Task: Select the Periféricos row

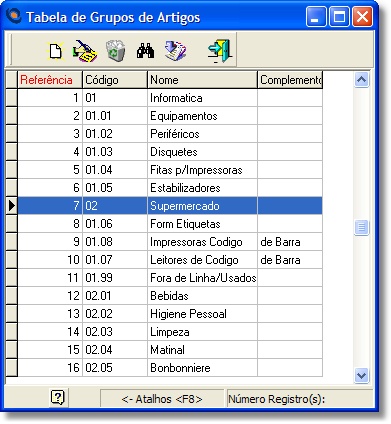Action: click(x=170, y=134)
